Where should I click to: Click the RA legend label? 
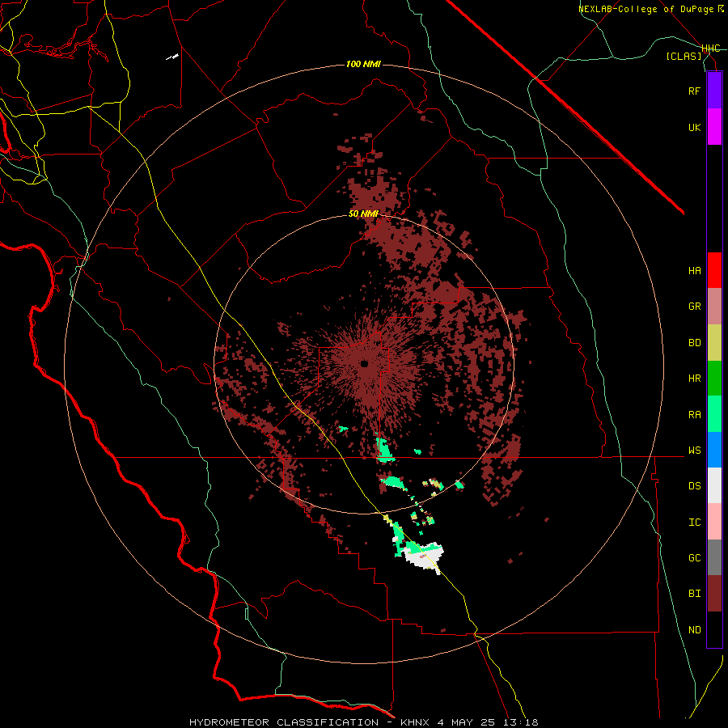(x=694, y=414)
